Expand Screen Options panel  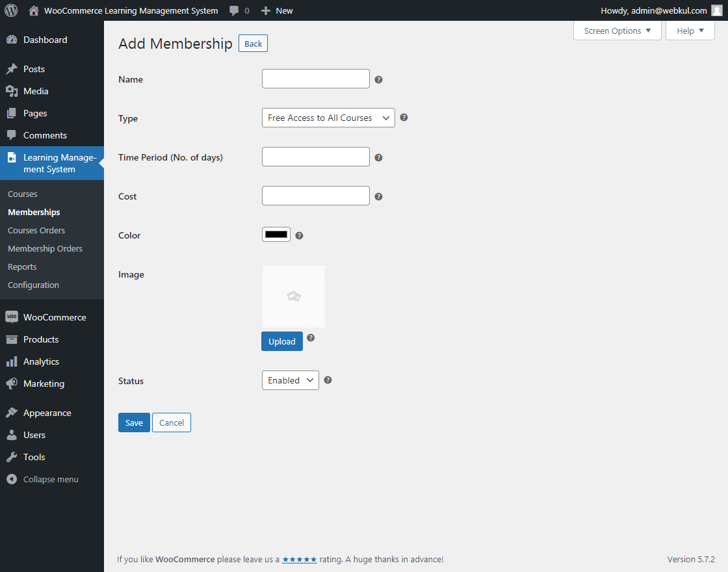(617, 31)
